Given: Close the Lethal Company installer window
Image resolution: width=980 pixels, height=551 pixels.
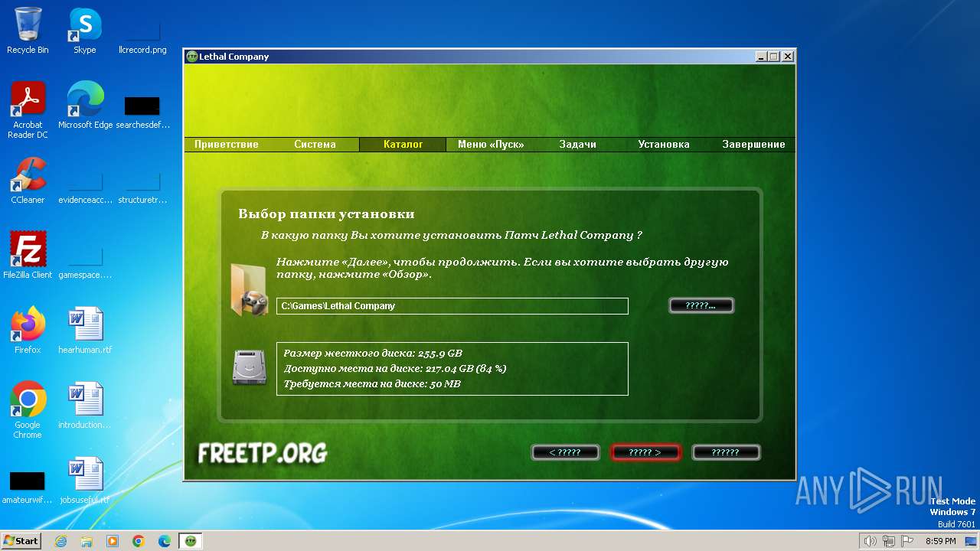Looking at the screenshot, I should 788,57.
